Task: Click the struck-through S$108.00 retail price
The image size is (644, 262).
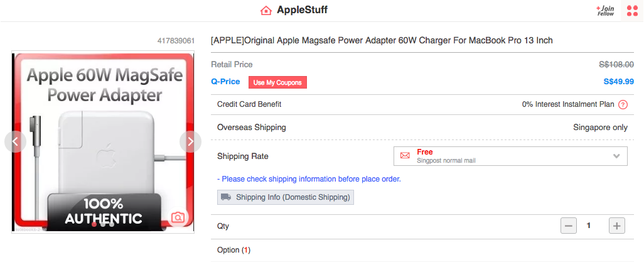Action: click(x=616, y=64)
